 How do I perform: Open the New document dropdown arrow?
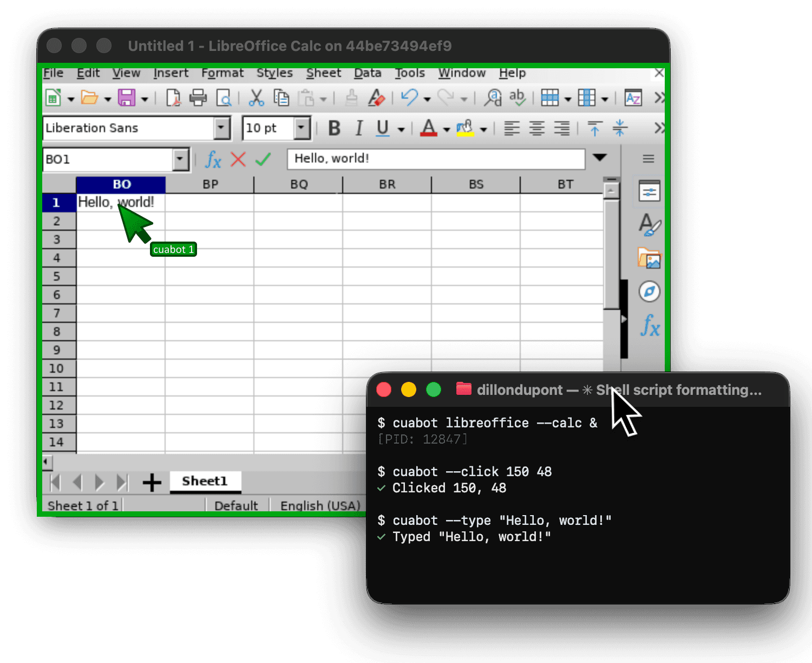(71, 99)
